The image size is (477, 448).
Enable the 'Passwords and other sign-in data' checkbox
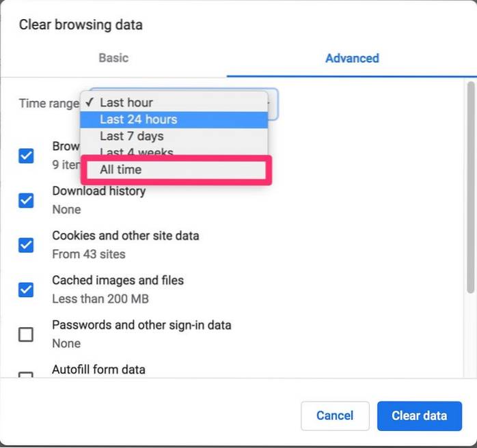[x=26, y=334]
